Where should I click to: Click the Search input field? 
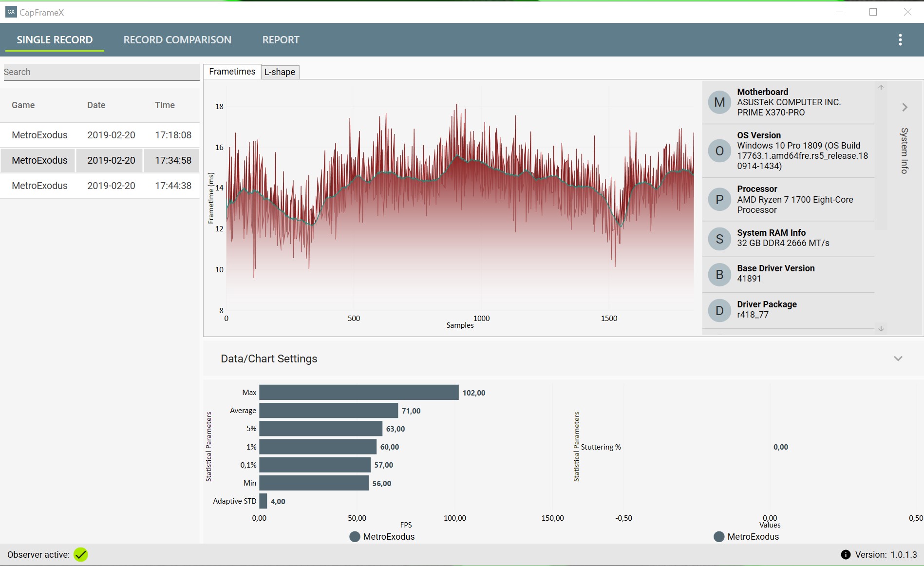click(101, 72)
